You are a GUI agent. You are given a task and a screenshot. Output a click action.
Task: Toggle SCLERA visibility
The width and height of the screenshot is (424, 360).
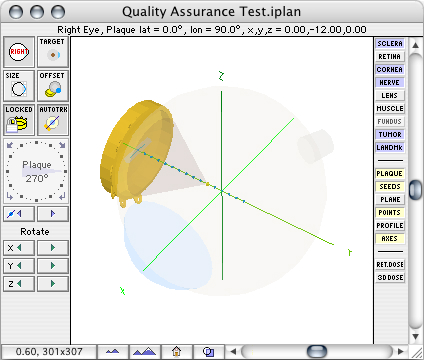(390, 44)
